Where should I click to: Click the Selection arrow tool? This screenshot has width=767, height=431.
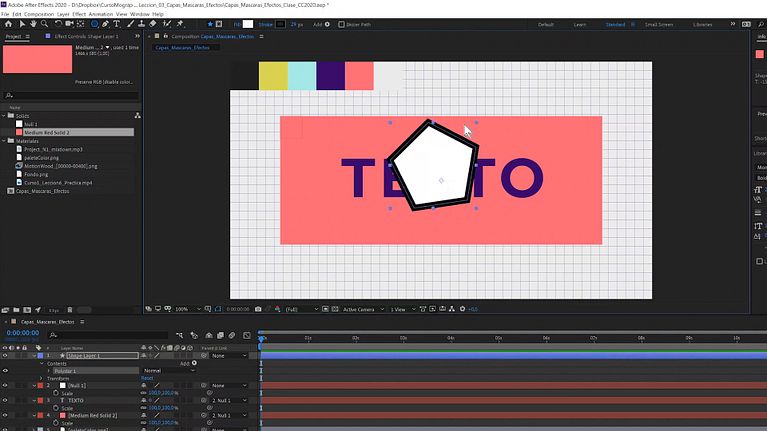(x=22, y=24)
